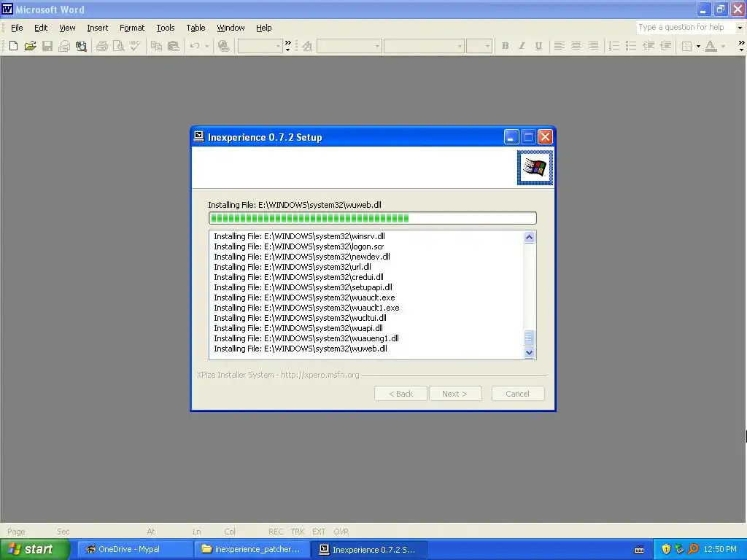Open the Style combo box
The image size is (747, 560).
[349, 46]
